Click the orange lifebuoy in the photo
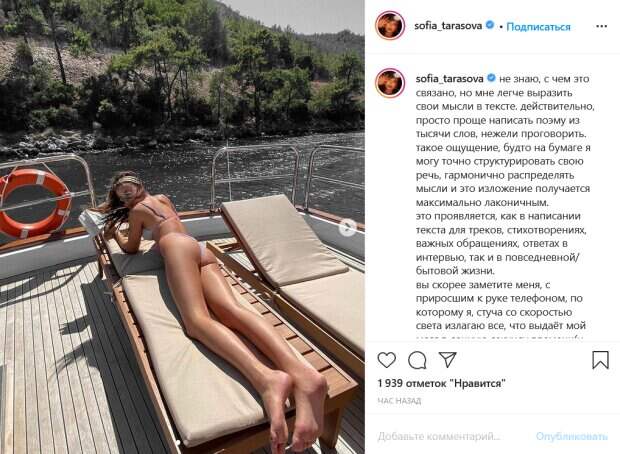Screen dimensions: 620x454 [34, 203]
